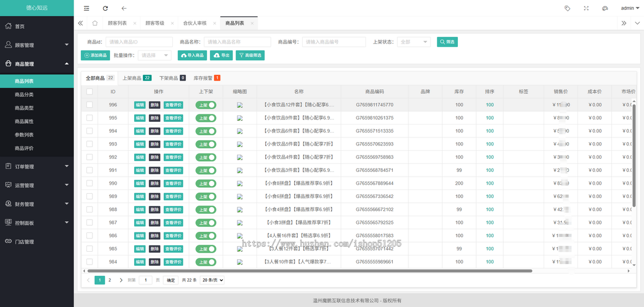Click the home tab icon
Viewport: 644px width, 307px height.
coord(95,23)
